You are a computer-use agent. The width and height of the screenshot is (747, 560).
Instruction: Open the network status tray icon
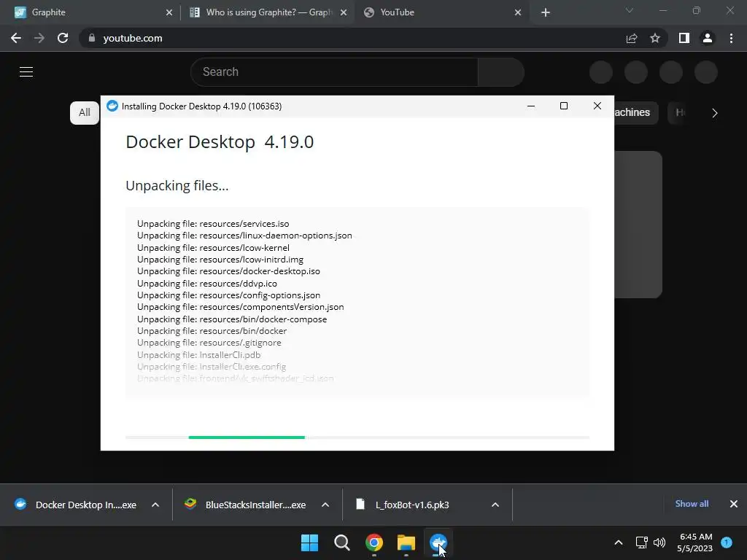(x=642, y=542)
